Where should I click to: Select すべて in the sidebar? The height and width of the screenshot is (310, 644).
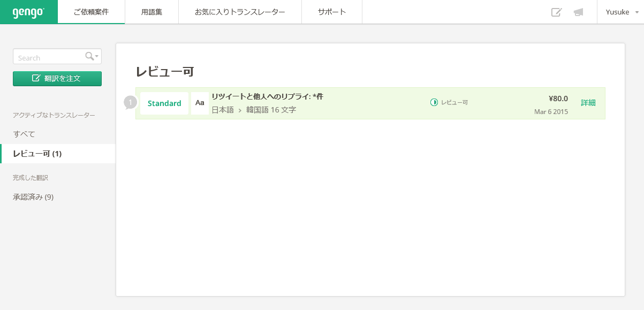pyautogui.click(x=24, y=134)
